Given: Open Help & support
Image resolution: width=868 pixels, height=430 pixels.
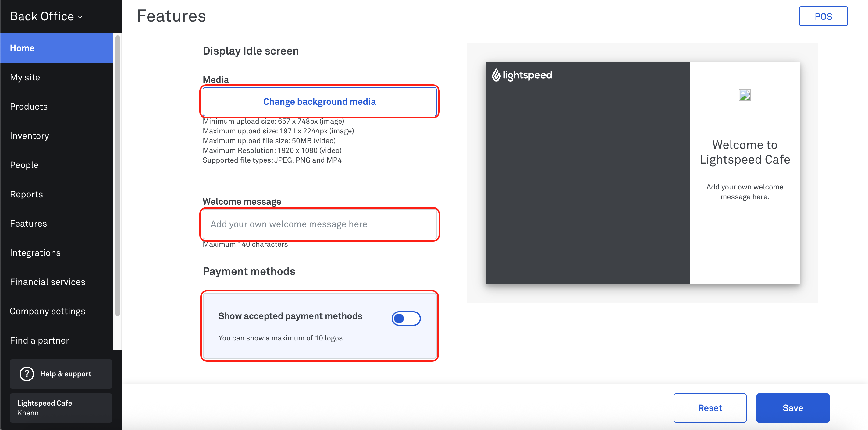Looking at the screenshot, I should pyautogui.click(x=61, y=374).
